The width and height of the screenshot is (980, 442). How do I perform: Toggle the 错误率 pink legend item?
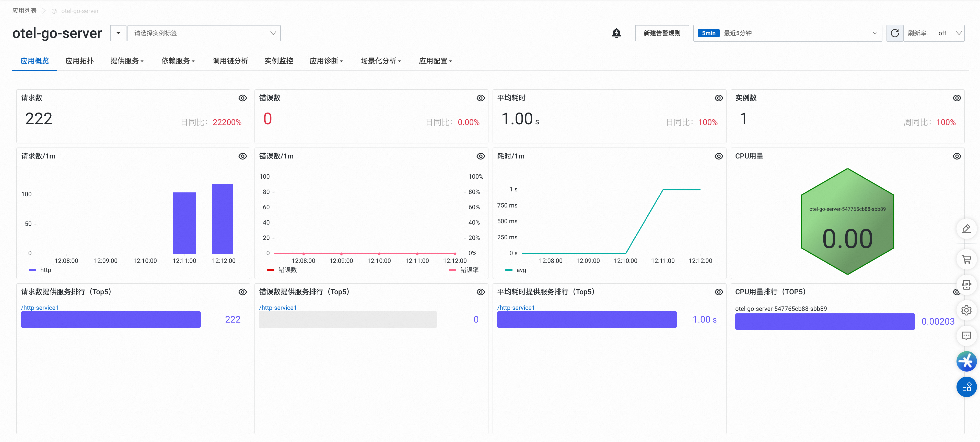pos(464,270)
